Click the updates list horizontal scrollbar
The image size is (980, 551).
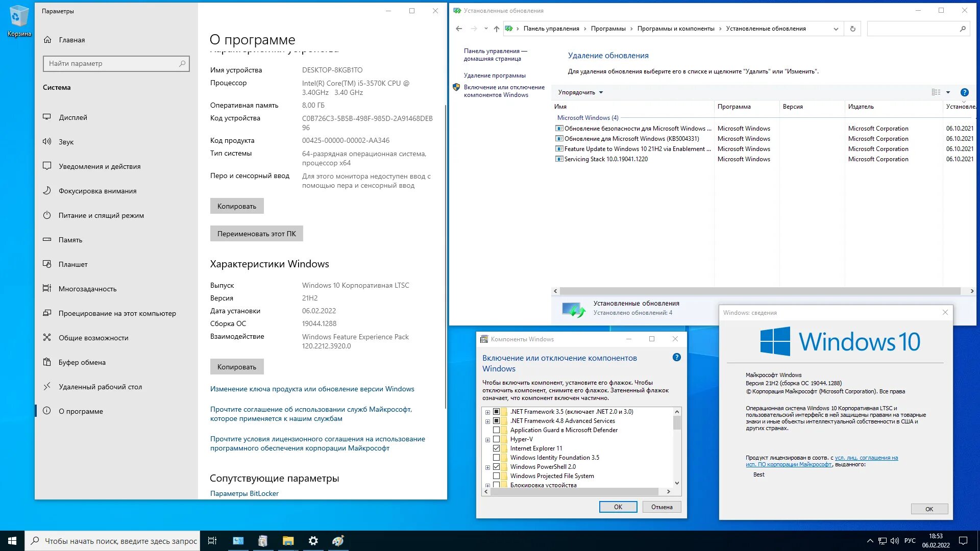pyautogui.click(x=759, y=291)
